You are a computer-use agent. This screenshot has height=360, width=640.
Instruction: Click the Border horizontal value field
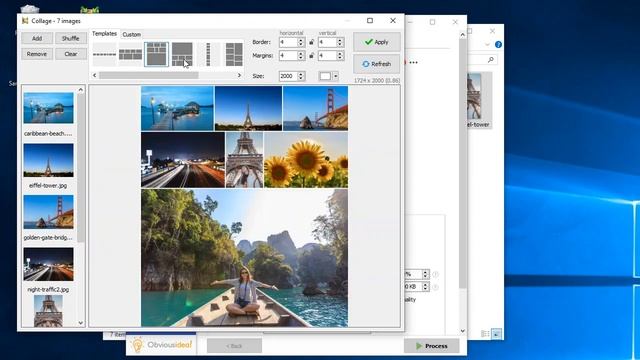coord(288,42)
